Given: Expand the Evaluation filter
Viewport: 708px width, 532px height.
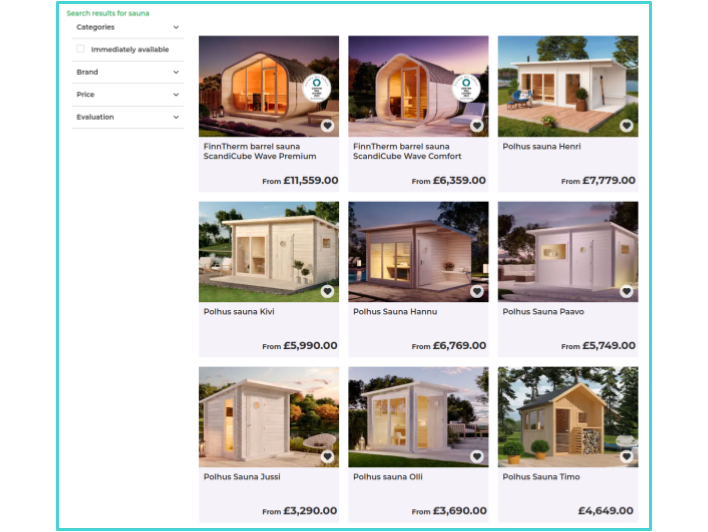Looking at the screenshot, I should 128,117.
